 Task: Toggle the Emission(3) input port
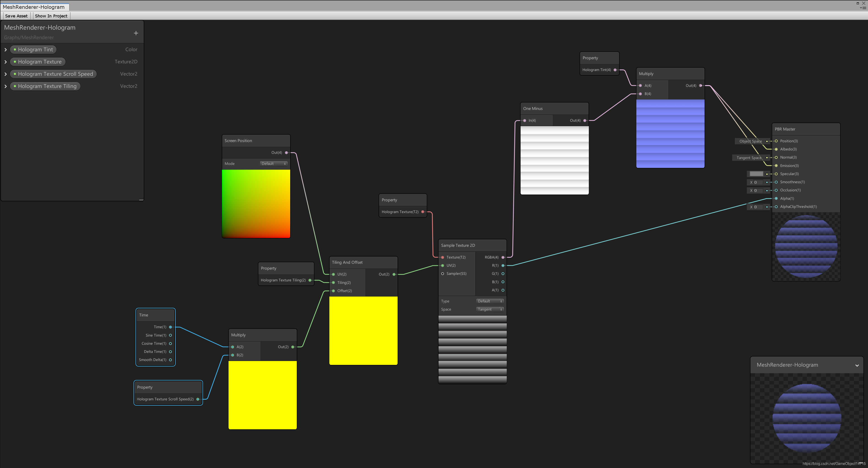coord(776,166)
